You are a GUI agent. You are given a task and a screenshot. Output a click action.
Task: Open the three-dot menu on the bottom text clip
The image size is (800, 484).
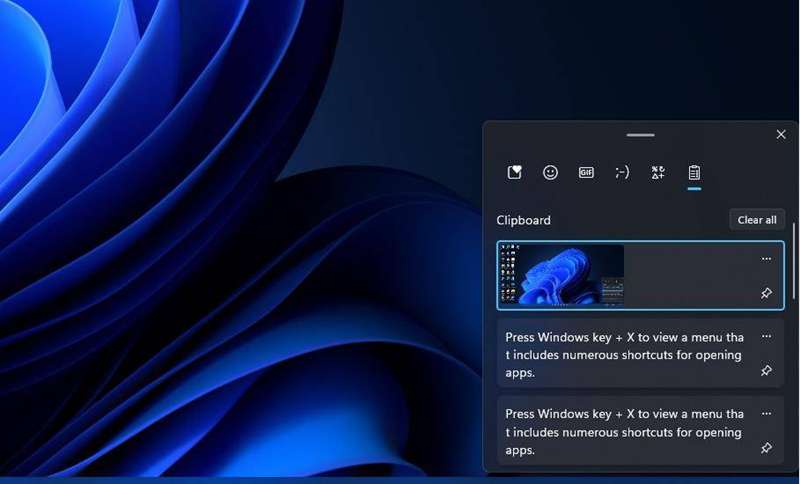[x=766, y=413]
